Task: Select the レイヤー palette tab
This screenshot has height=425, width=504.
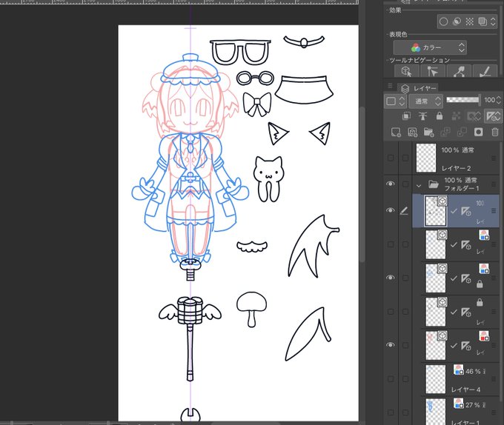Action: pos(419,88)
